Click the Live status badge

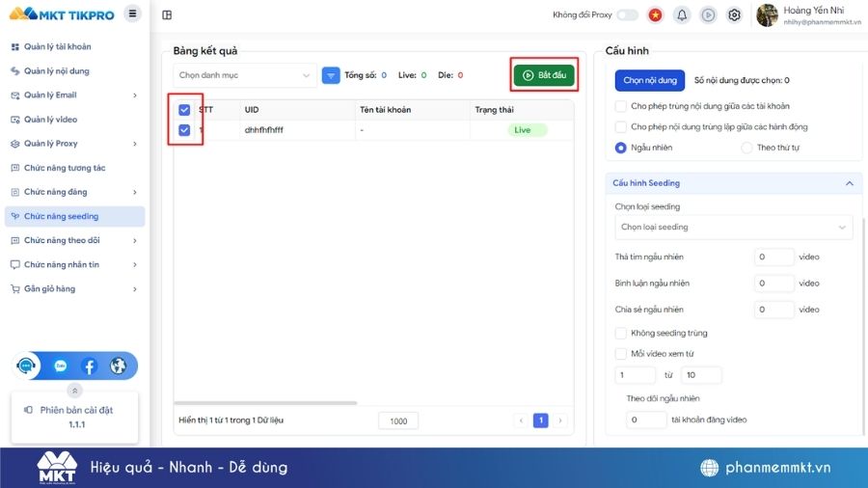click(x=528, y=130)
